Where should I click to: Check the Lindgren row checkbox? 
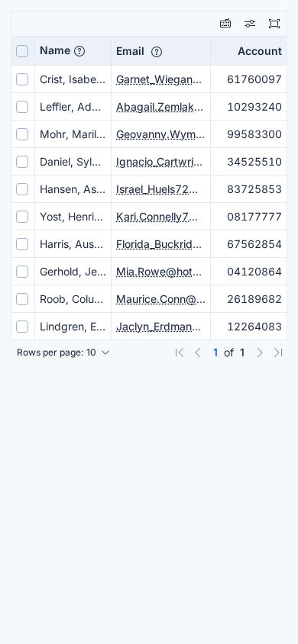(22, 327)
